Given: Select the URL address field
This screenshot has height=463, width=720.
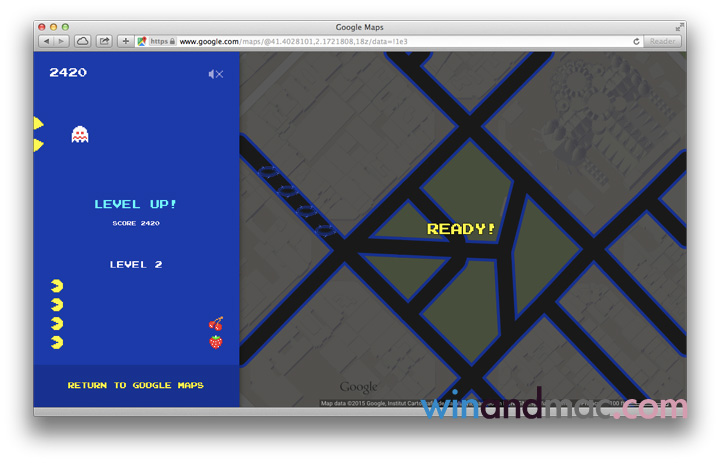Looking at the screenshot, I should point(388,41).
